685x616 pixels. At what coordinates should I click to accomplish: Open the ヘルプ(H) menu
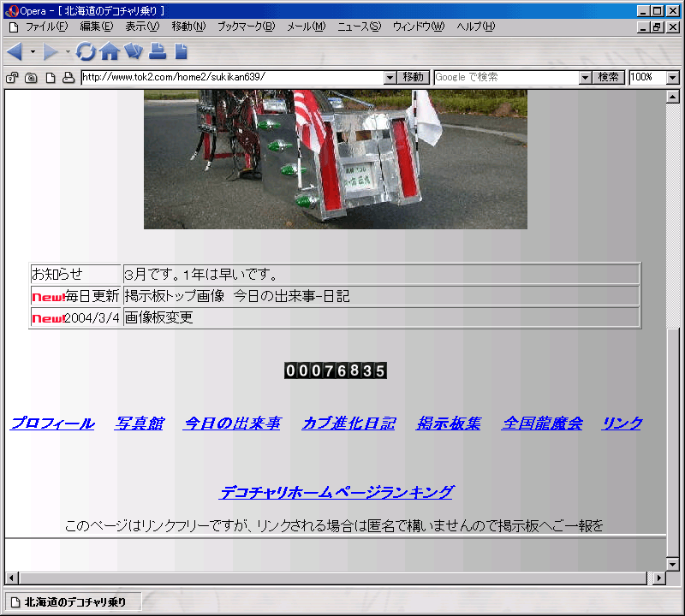(x=476, y=27)
